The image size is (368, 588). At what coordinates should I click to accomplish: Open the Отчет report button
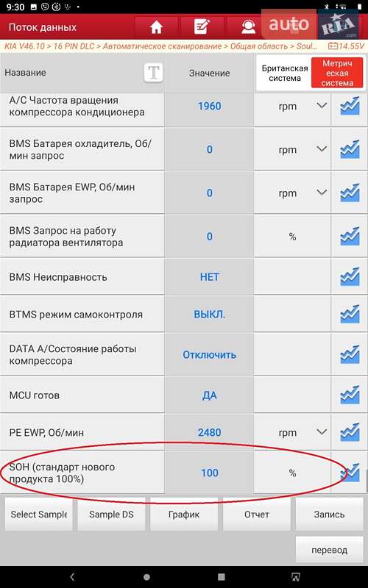point(256,514)
